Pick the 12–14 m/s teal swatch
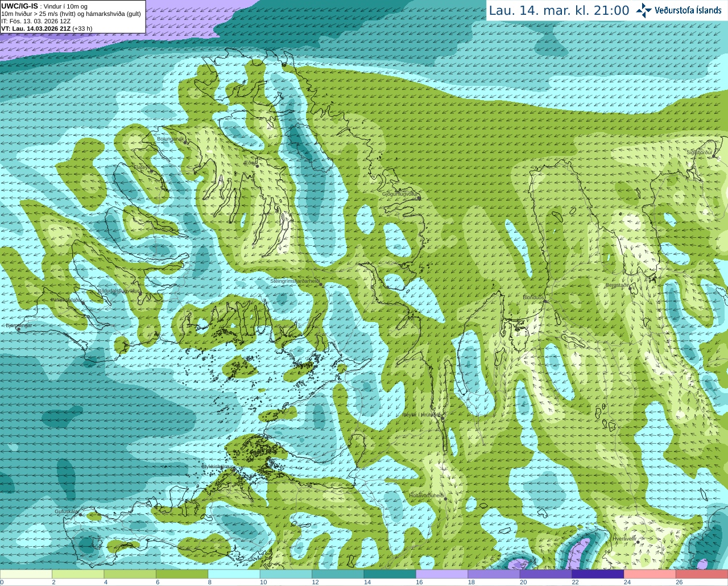This screenshot has height=586, width=728. (338, 574)
